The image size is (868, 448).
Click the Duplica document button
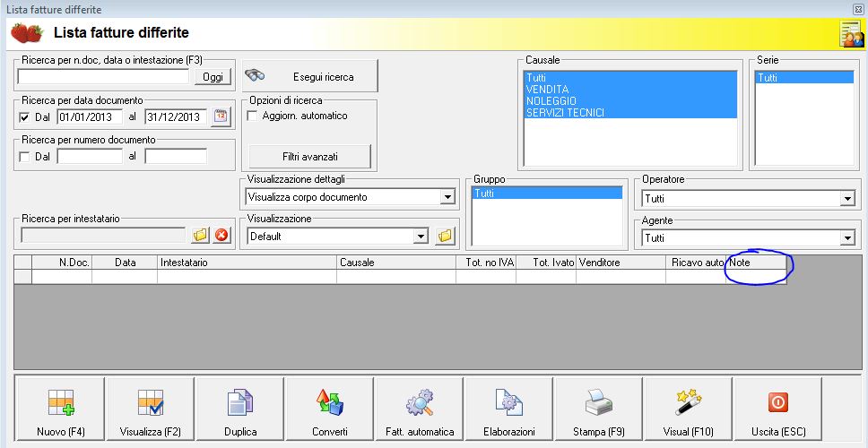pyautogui.click(x=240, y=409)
